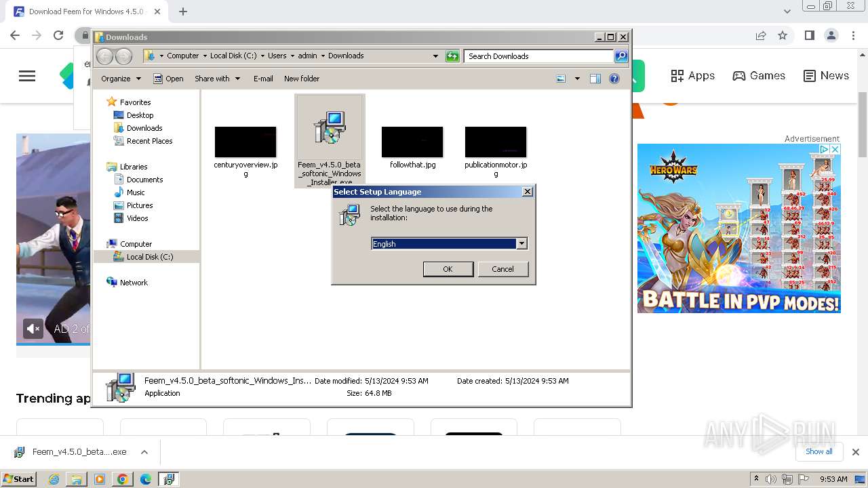Open Edge from the taskbar
The height and width of the screenshot is (488, 868).
(146, 479)
